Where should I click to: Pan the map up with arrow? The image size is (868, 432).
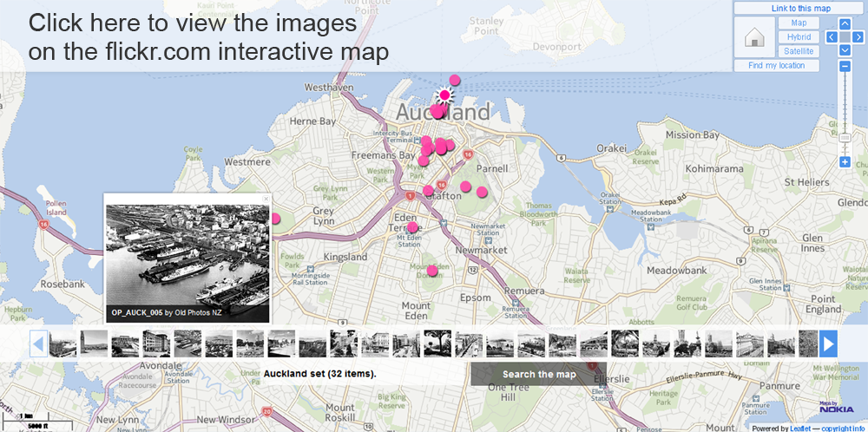click(x=845, y=24)
